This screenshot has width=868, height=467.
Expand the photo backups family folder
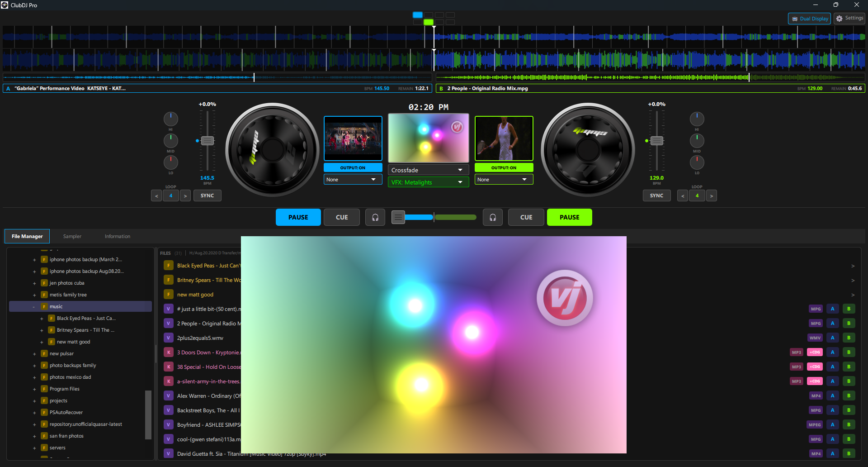(34, 365)
